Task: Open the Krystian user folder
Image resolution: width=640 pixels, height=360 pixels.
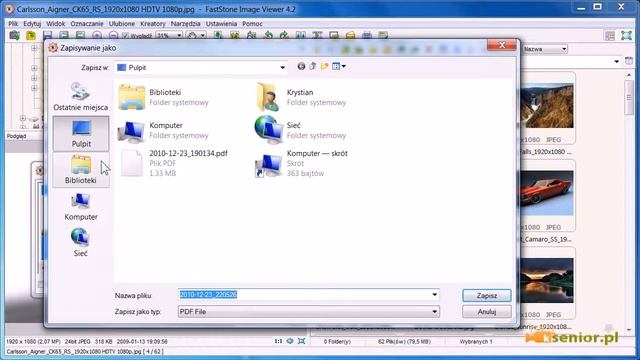Action: [301, 97]
